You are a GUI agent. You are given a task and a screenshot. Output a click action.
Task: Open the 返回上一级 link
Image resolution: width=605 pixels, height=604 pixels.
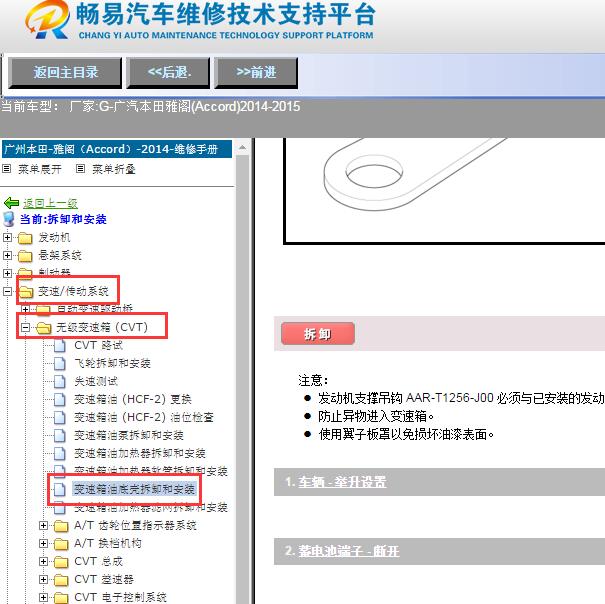click(50, 203)
